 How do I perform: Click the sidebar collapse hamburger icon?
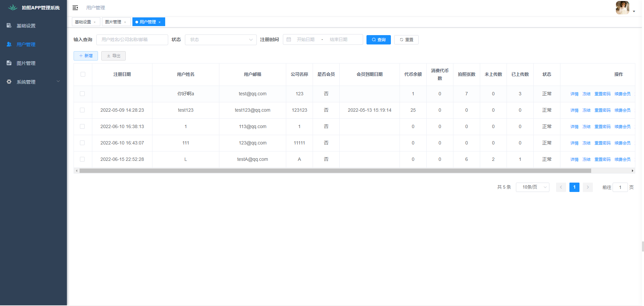click(x=75, y=8)
